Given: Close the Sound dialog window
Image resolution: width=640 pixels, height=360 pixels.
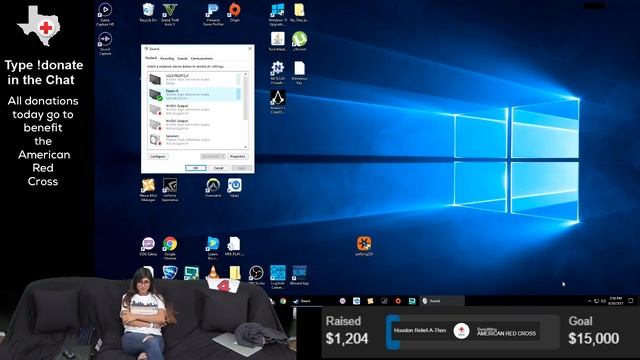Looking at the screenshot, I should (x=250, y=49).
